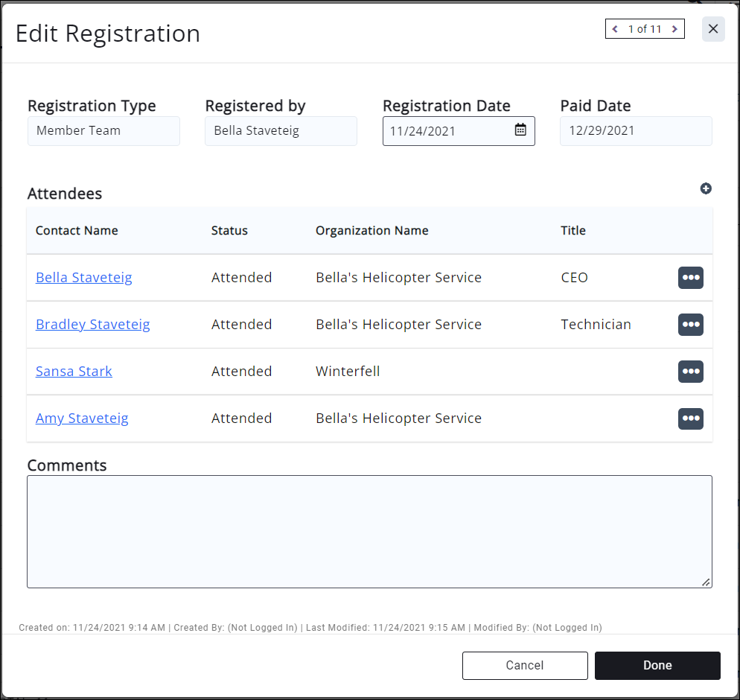Viewport: 740px width, 700px height.
Task: Open options menu for Amy Staveteig
Action: [690, 419]
